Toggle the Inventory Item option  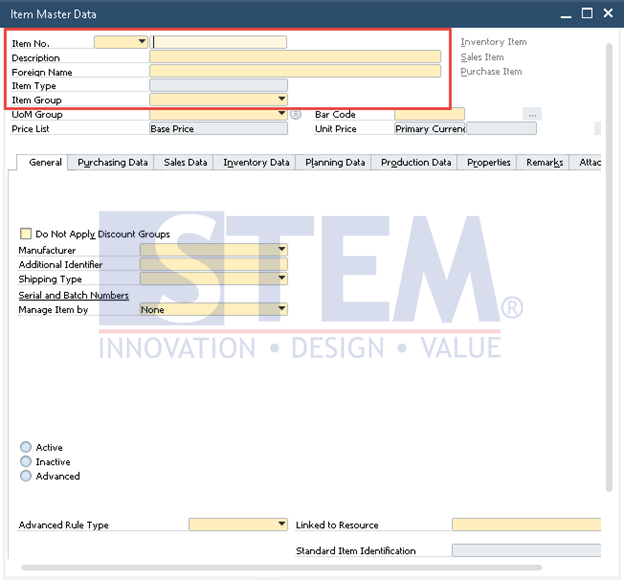(x=493, y=42)
